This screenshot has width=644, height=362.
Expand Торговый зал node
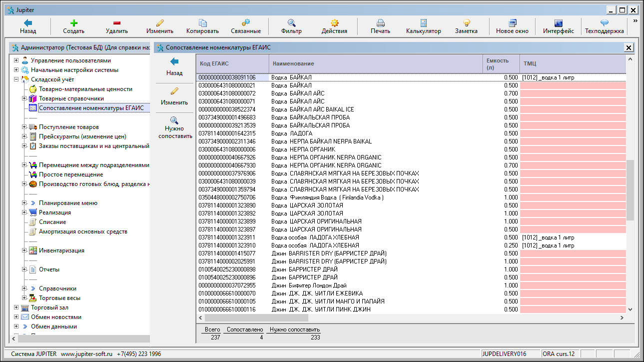[x=16, y=307]
